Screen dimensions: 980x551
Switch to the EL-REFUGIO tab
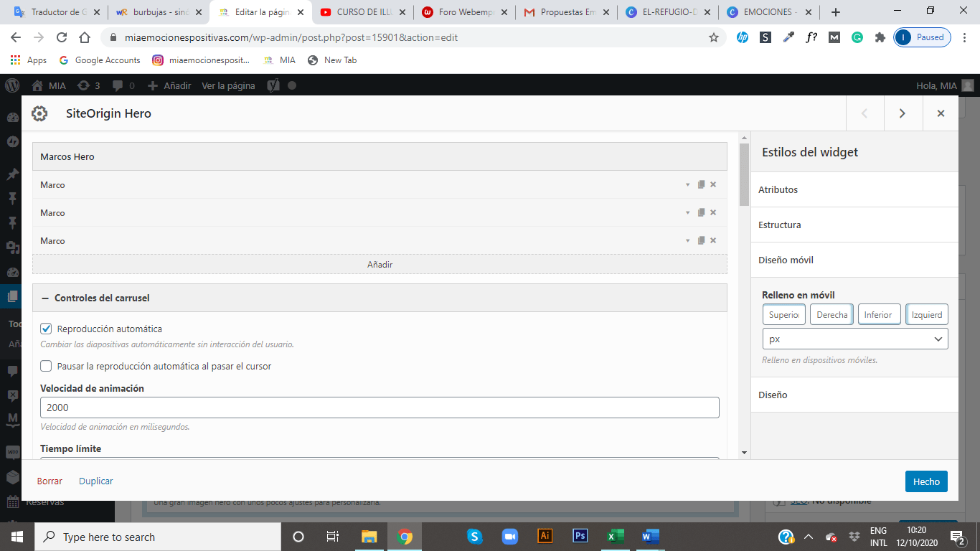click(669, 12)
